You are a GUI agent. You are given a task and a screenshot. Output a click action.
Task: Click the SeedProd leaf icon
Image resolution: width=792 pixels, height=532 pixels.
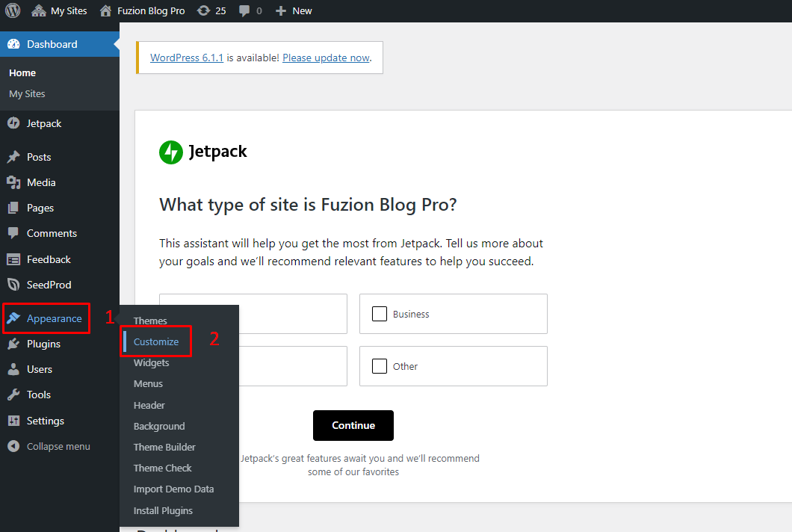point(13,285)
